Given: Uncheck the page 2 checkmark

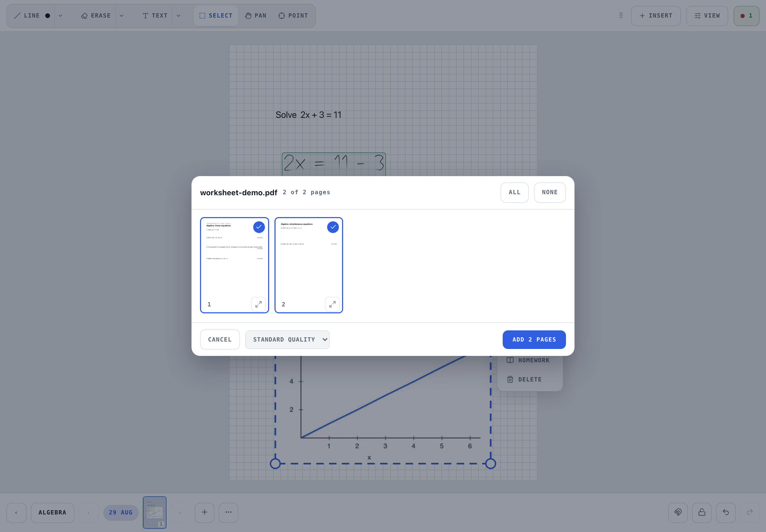Looking at the screenshot, I should (333, 227).
